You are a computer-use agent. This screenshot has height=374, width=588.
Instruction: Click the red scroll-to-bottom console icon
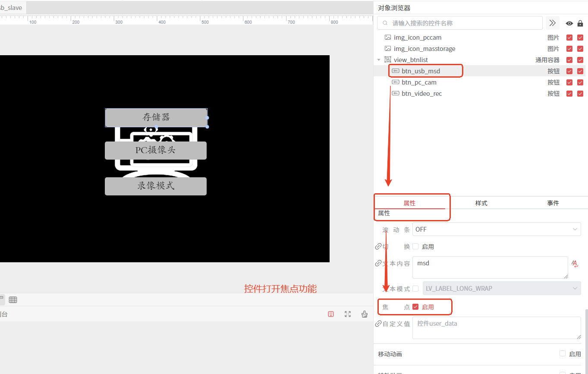[331, 314]
